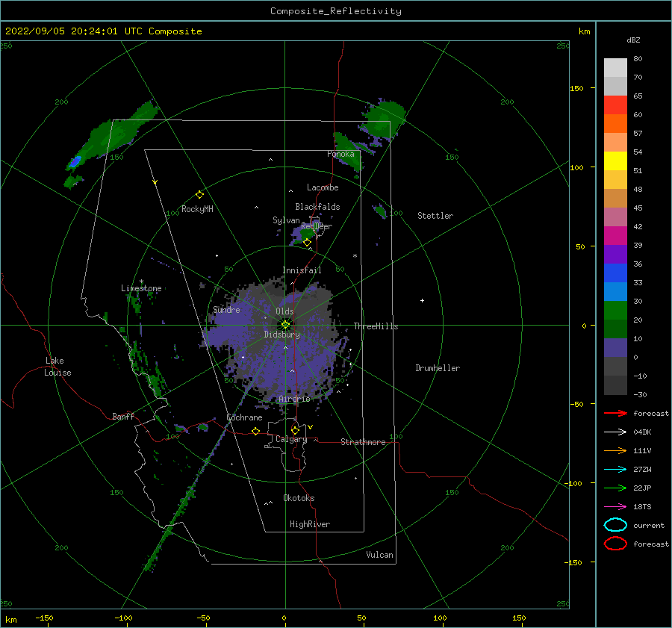The width and height of the screenshot is (672, 628).
Task: Click the red forecast ellipse icon
Action: click(x=615, y=544)
